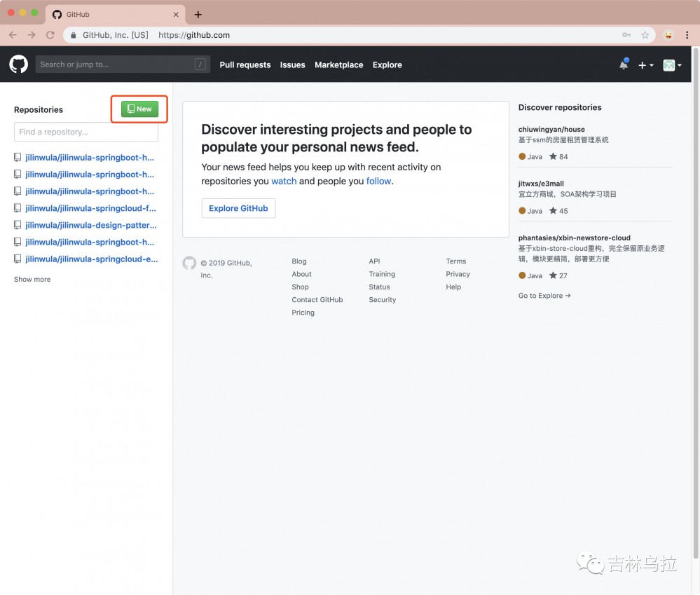
Task: Click Java language dot for jitwxs/e3mall
Action: [522, 211]
